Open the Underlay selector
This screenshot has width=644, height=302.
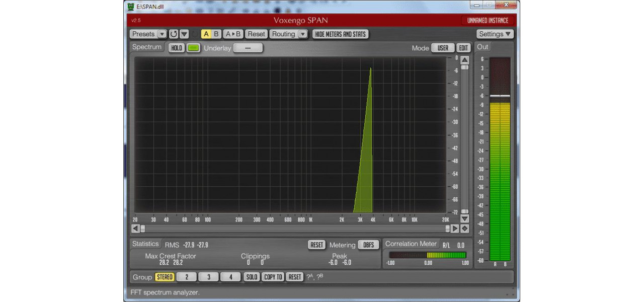[248, 48]
